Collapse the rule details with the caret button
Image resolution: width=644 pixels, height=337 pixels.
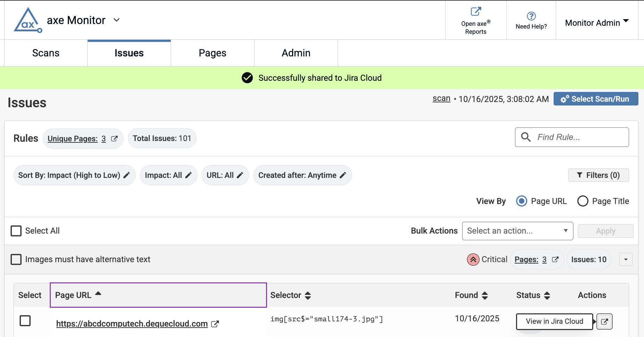(x=626, y=259)
